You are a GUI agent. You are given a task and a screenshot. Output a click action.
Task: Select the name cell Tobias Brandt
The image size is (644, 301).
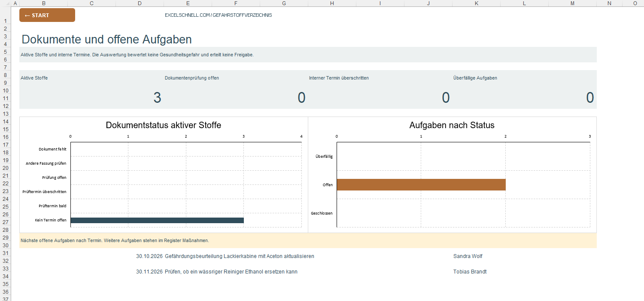pos(470,272)
